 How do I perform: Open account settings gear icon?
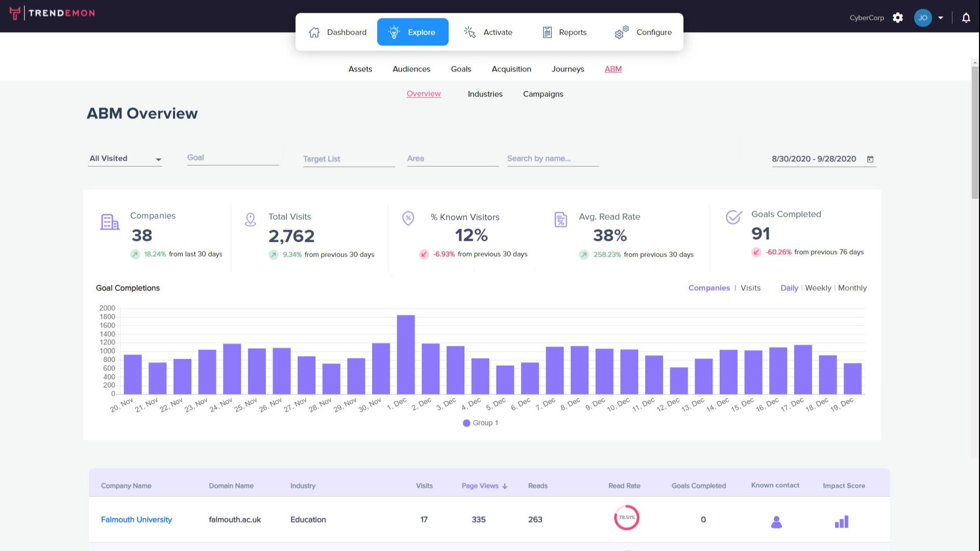click(898, 18)
